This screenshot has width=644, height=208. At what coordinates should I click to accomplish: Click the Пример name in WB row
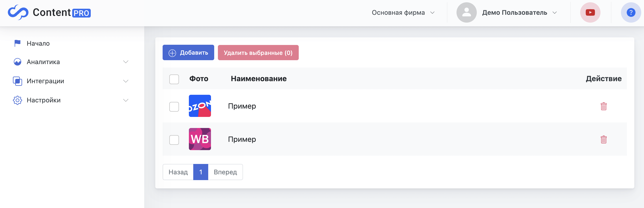tap(242, 140)
